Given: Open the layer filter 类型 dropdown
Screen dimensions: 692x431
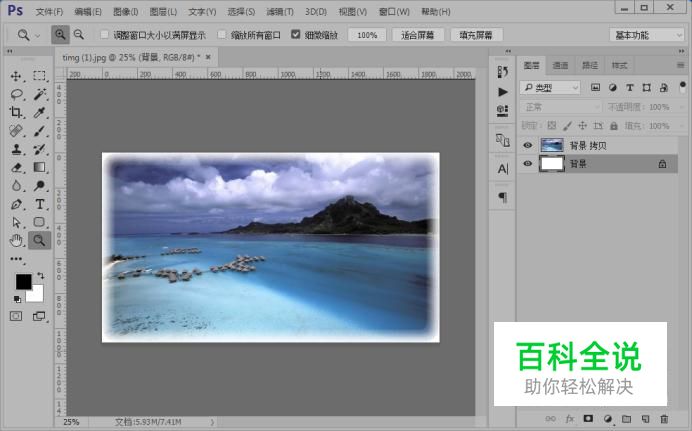Looking at the screenshot, I should (x=550, y=88).
